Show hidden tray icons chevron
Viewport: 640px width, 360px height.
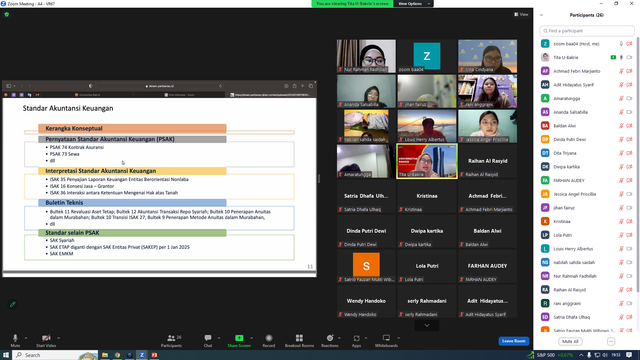click(581, 355)
